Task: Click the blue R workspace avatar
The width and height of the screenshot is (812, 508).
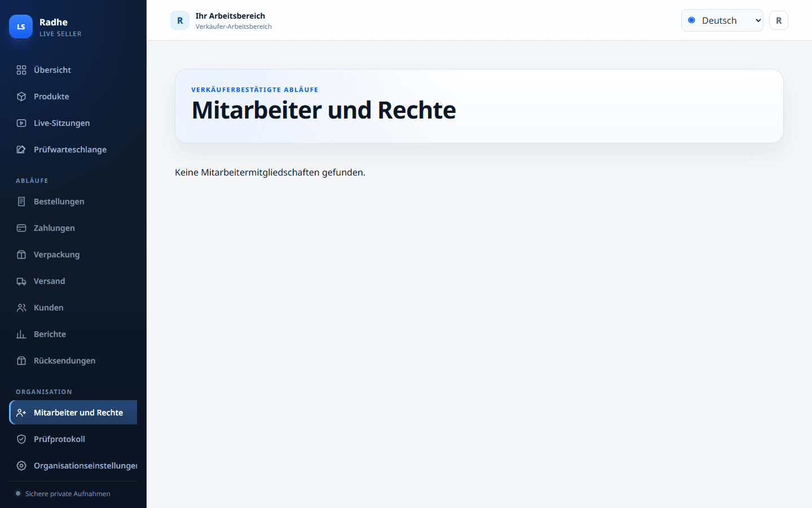Action: [x=180, y=20]
